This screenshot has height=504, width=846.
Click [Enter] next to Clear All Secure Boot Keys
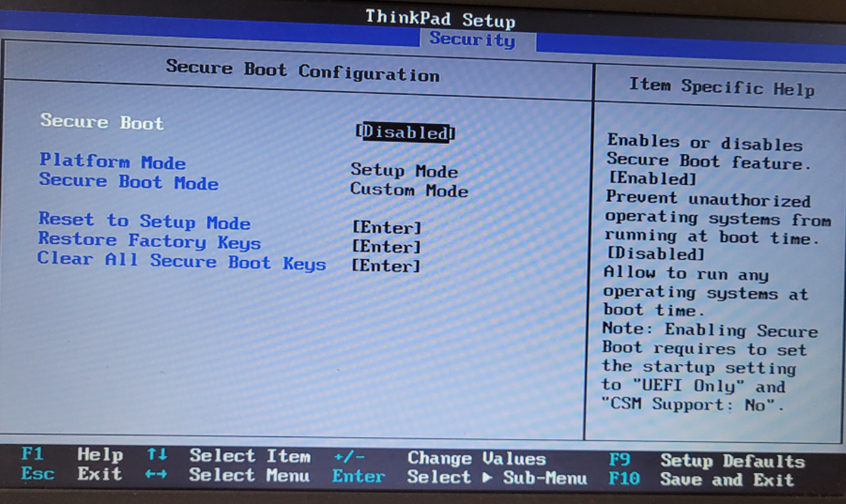point(385,266)
